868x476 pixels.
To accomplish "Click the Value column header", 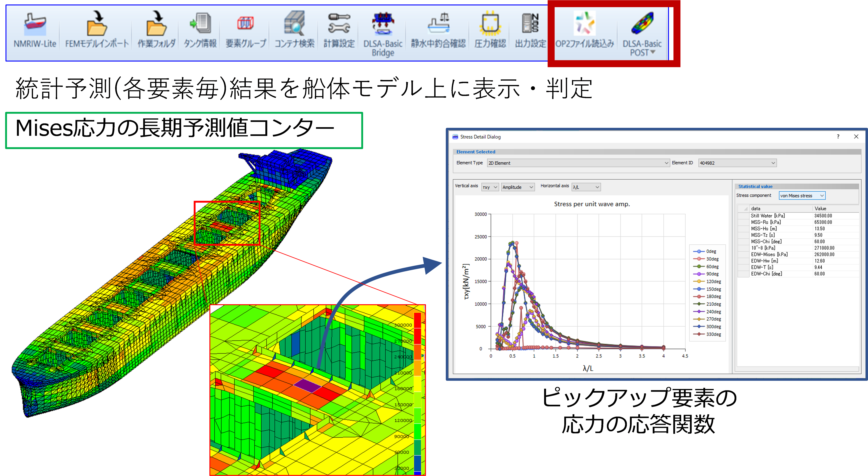I will 836,209.
